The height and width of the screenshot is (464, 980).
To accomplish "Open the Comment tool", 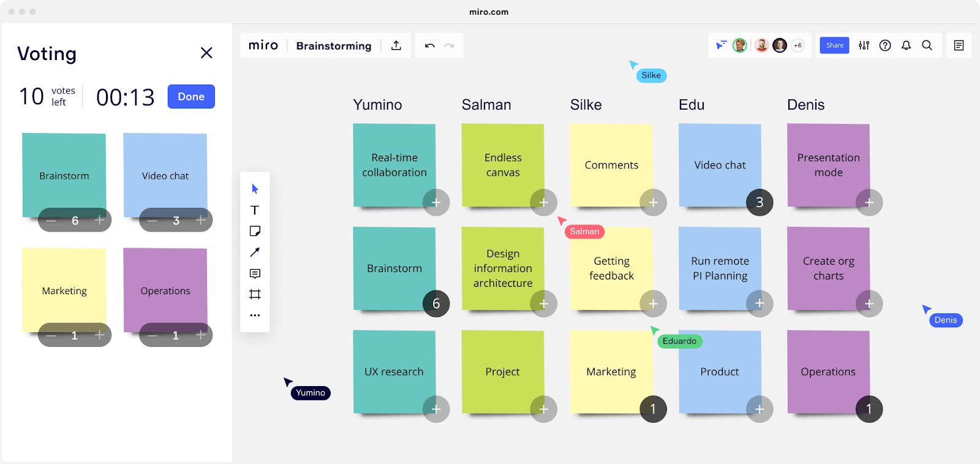I will [255, 273].
